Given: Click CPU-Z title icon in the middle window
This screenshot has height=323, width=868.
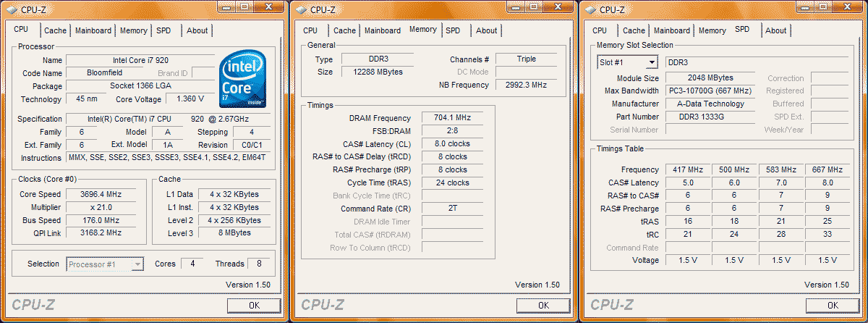Looking at the screenshot, I should click(302, 9).
